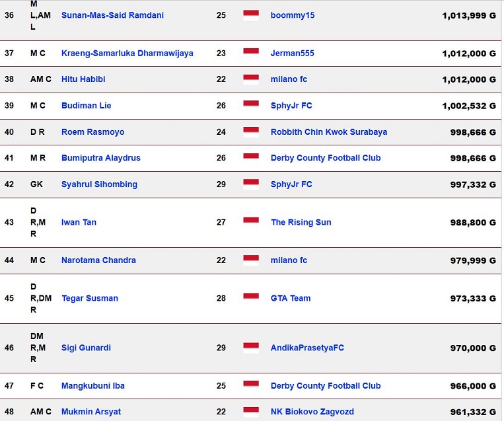
Task: Open player Tegar Susman
Action: coord(90,298)
